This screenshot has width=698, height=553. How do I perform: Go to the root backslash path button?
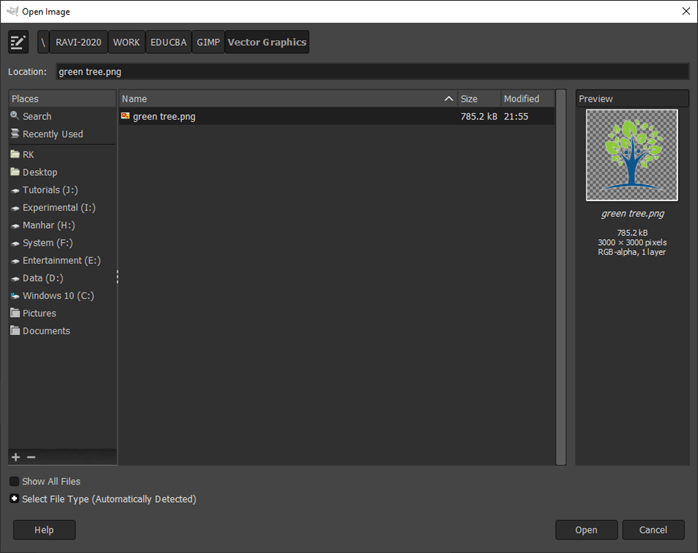43,42
